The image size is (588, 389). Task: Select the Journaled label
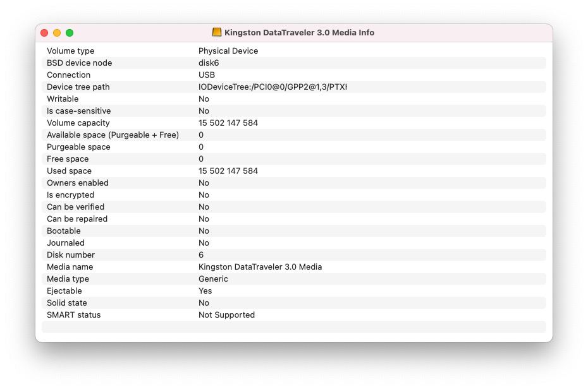click(66, 242)
